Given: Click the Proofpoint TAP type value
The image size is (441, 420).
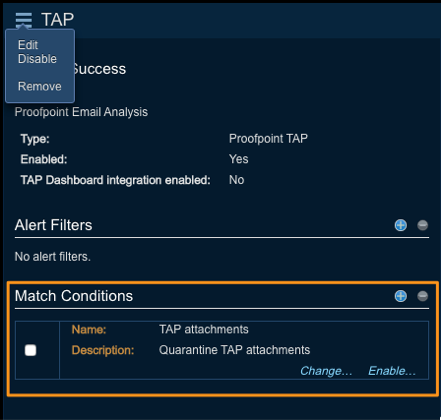Looking at the screenshot, I should (x=268, y=139).
